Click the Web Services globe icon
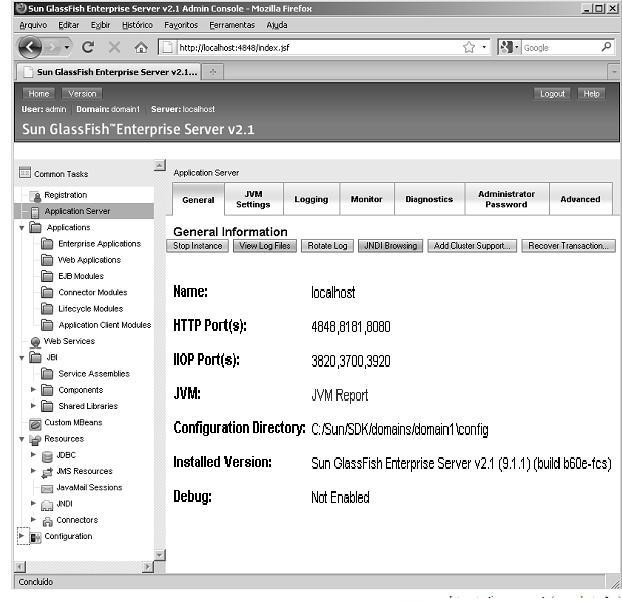622x602 pixels. (x=36, y=342)
